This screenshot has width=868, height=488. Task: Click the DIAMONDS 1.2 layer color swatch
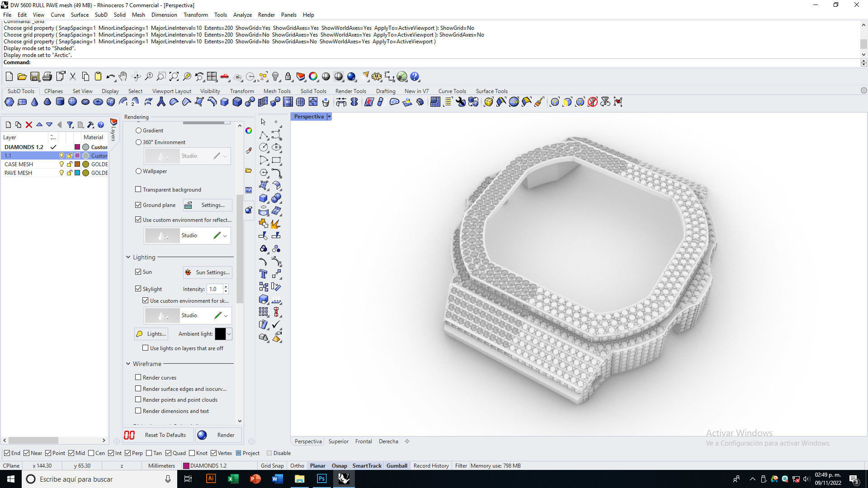(x=77, y=147)
